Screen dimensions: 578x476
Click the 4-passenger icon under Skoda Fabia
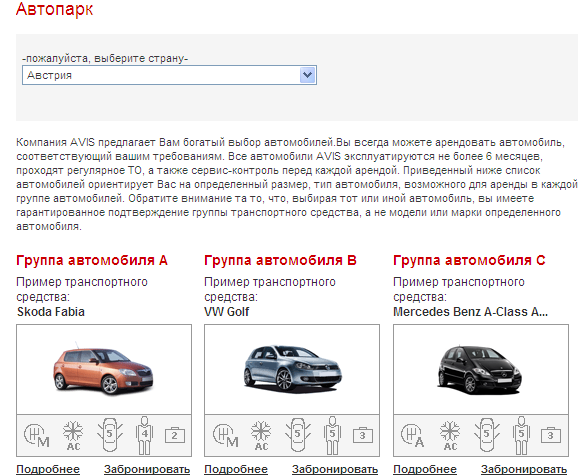tap(144, 435)
